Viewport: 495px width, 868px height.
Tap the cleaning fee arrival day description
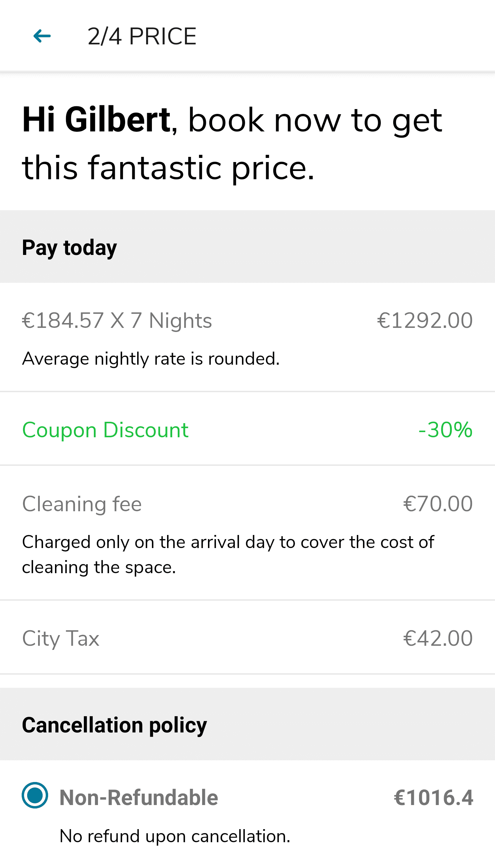(228, 555)
